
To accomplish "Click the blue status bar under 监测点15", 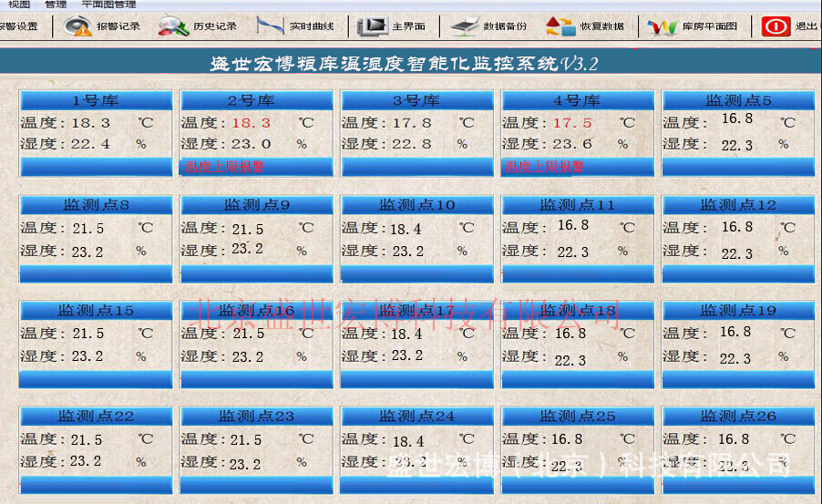I will [96, 379].
